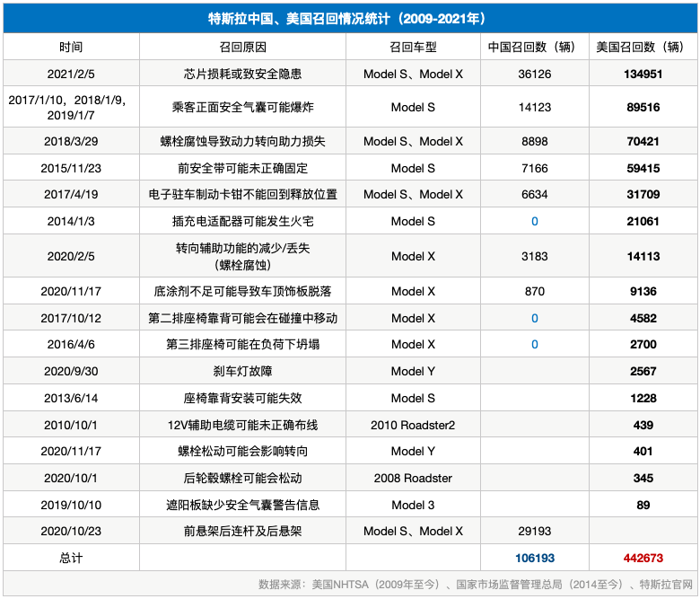The image size is (700, 599).
Task: Click US recall value 439
Action: pos(643,425)
